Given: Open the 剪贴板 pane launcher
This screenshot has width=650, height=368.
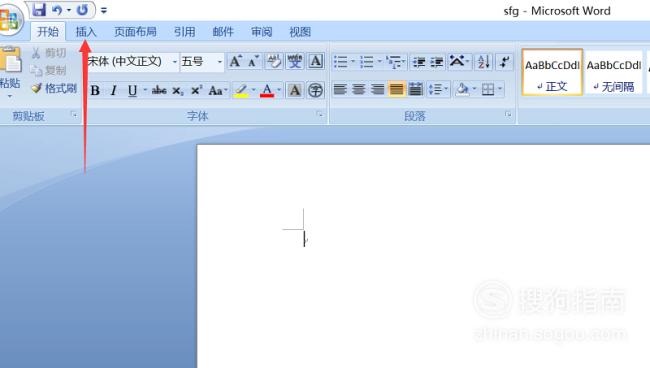Looking at the screenshot, I should [74, 114].
